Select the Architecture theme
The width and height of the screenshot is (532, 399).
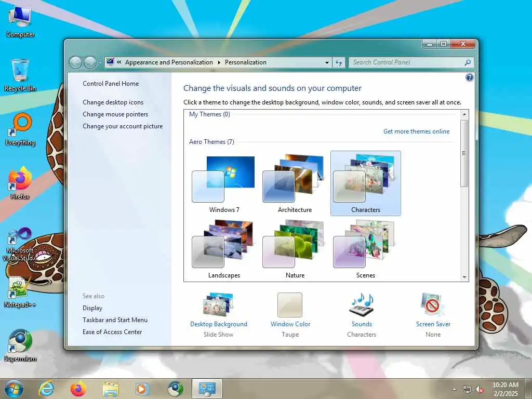click(x=295, y=183)
